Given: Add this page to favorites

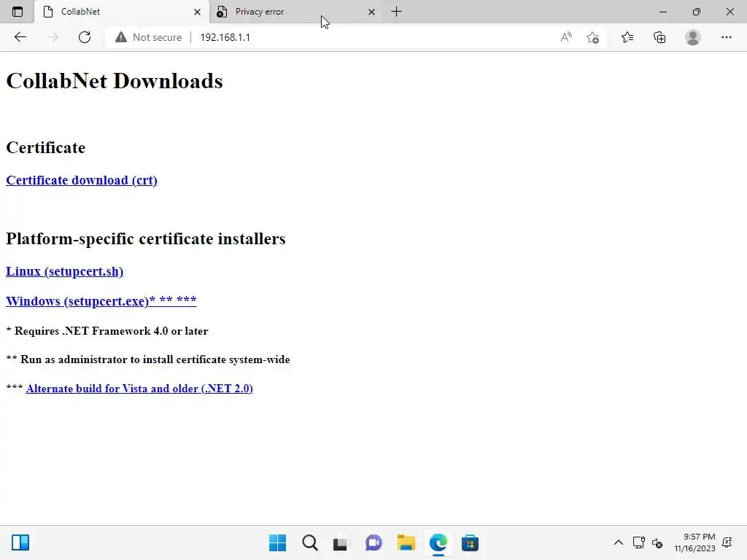Looking at the screenshot, I should (x=592, y=37).
